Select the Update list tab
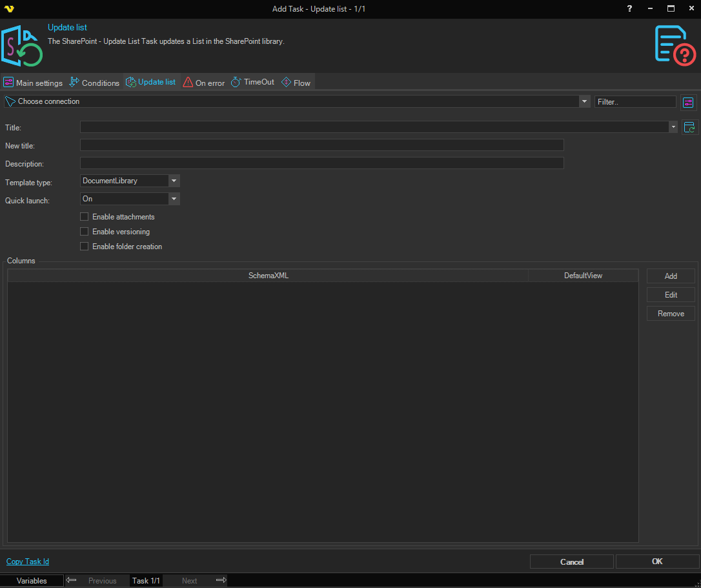The image size is (701, 588). click(151, 82)
